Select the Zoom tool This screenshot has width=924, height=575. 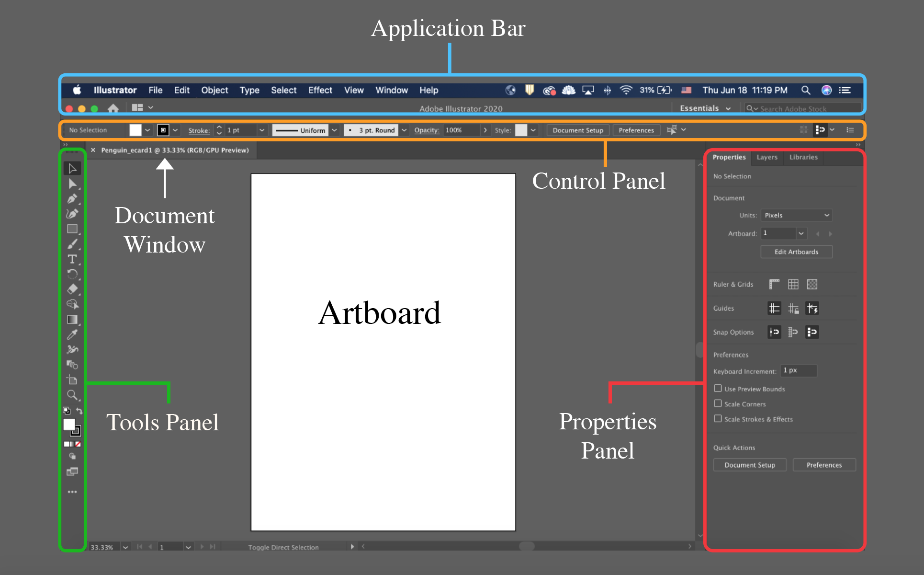click(x=72, y=395)
